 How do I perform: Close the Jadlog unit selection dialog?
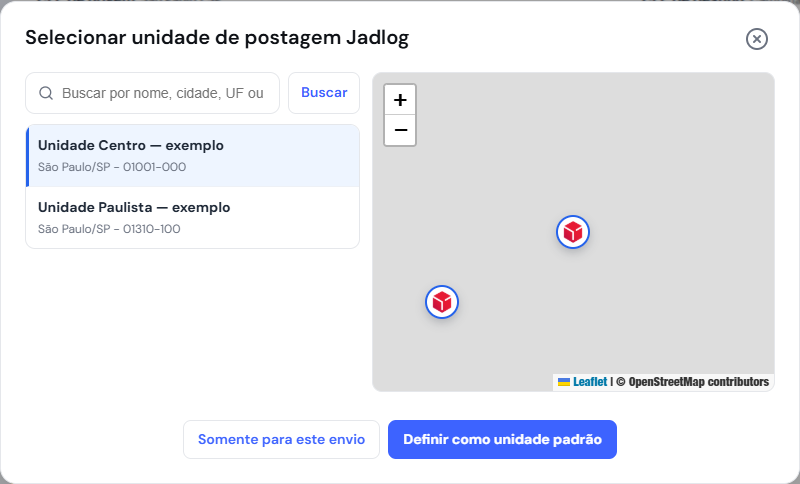coord(757,39)
